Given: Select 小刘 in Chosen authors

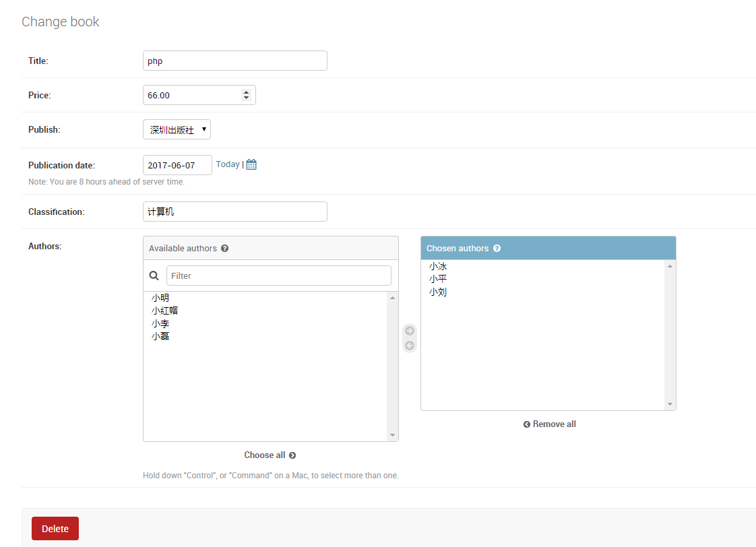Looking at the screenshot, I should (x=438, y=292).
